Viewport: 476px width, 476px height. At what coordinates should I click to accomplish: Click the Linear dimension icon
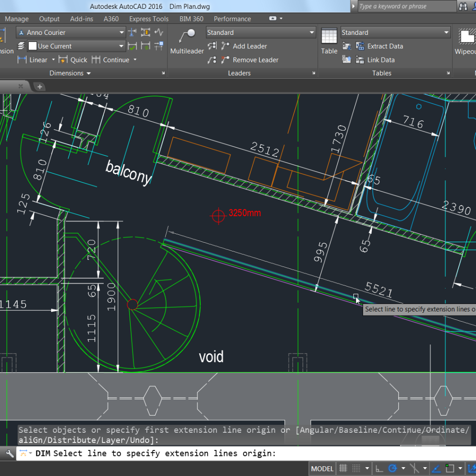(x=22, y=59)
